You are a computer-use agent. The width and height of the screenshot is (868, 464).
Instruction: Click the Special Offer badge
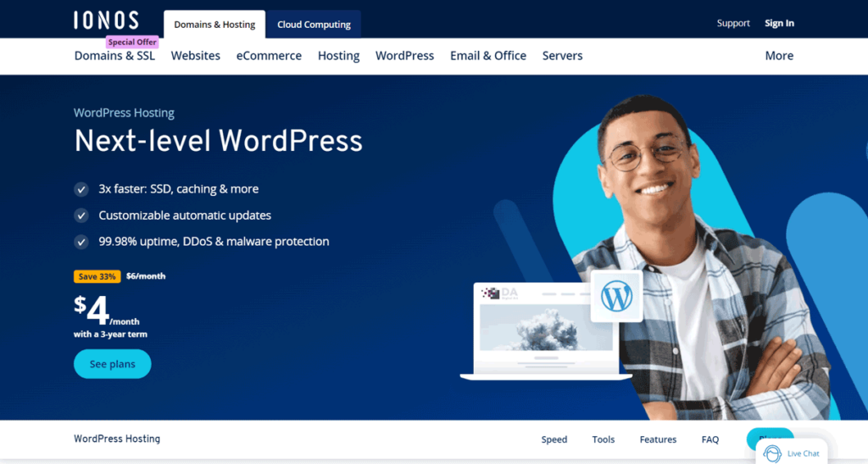[132, 42]
